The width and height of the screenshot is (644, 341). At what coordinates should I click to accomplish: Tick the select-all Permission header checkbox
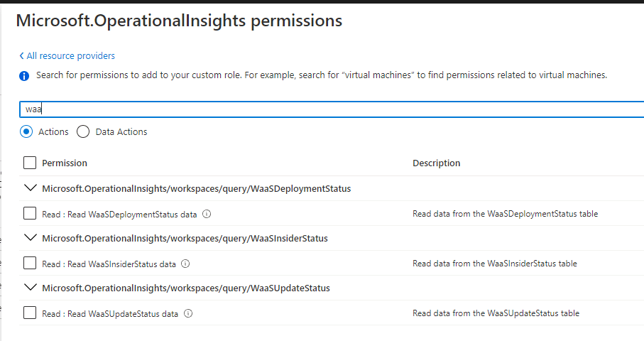click(30, 163)
